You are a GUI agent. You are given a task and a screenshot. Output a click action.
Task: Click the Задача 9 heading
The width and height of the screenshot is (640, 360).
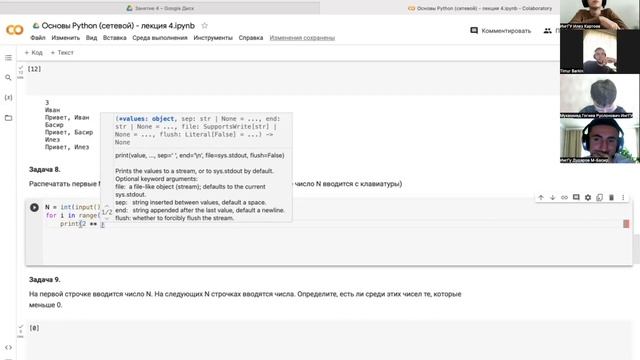tap(44, 280)
